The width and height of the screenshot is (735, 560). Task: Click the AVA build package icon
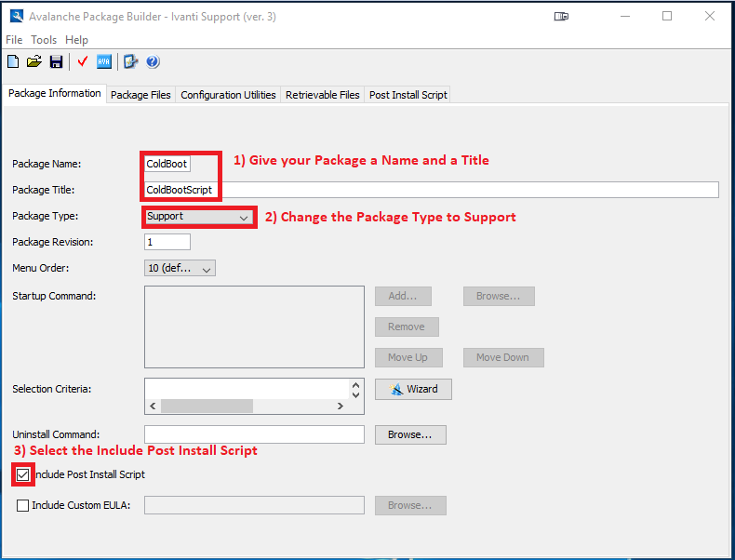pos(103,61)
